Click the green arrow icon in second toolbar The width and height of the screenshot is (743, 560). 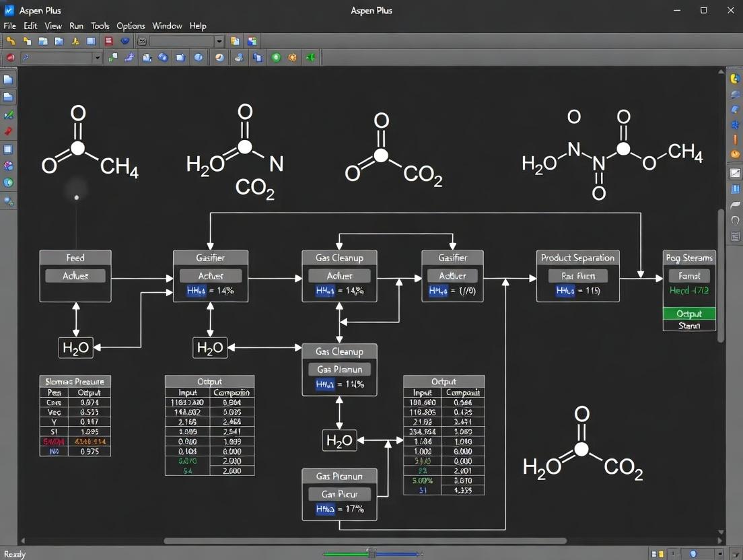click(311, 57)
